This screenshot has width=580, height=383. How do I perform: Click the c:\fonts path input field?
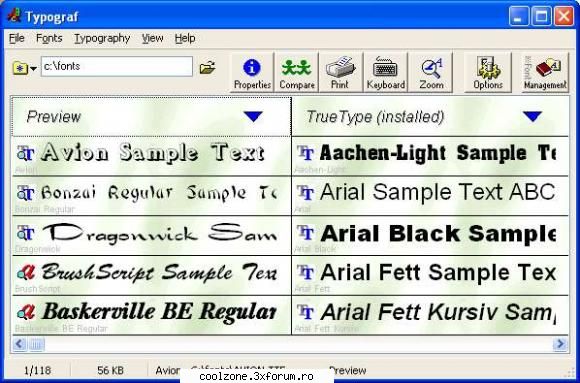pos(117,66)
